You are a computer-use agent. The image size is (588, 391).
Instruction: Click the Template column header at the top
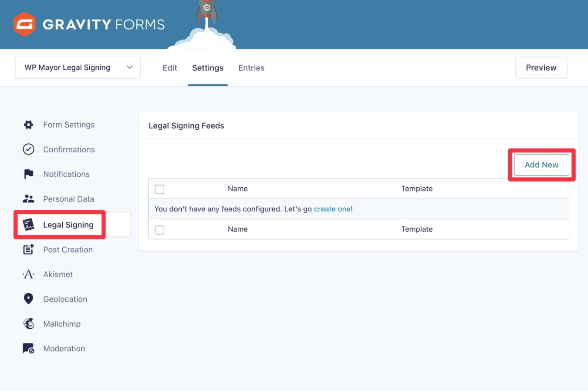click(417, 189)
